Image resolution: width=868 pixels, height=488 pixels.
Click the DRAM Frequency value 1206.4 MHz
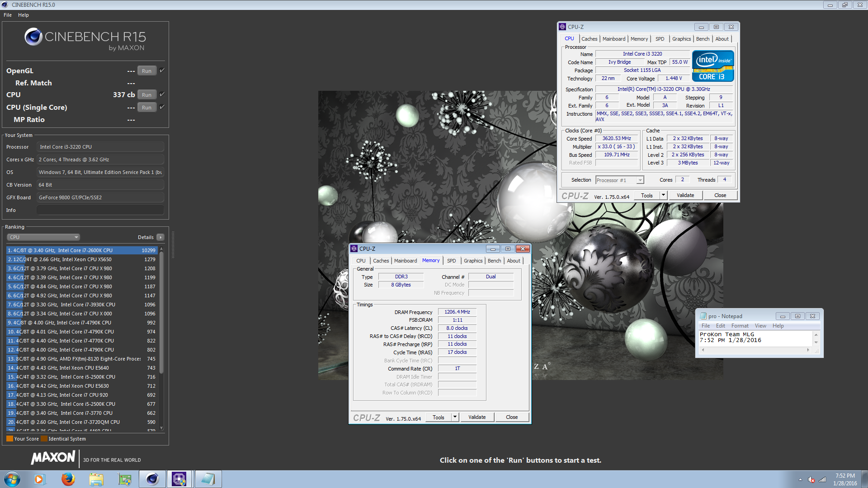tap(457, 312)
